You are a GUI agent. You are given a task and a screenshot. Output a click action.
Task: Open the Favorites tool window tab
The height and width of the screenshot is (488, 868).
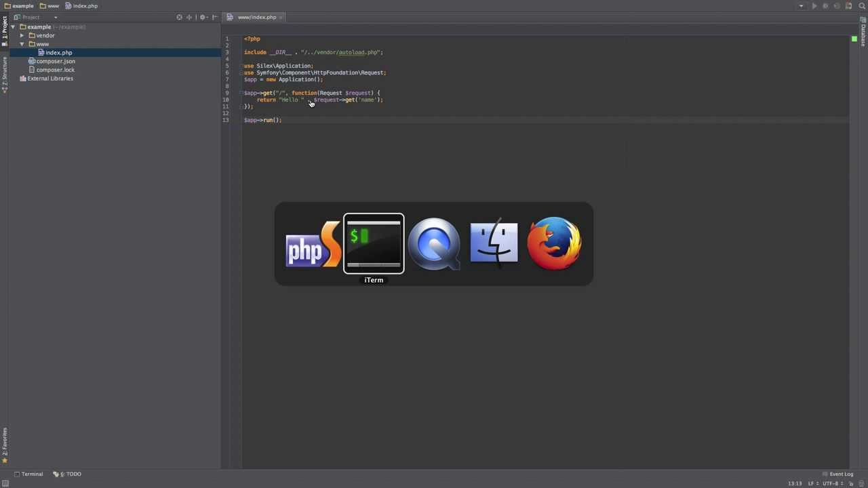pos(4,445)
